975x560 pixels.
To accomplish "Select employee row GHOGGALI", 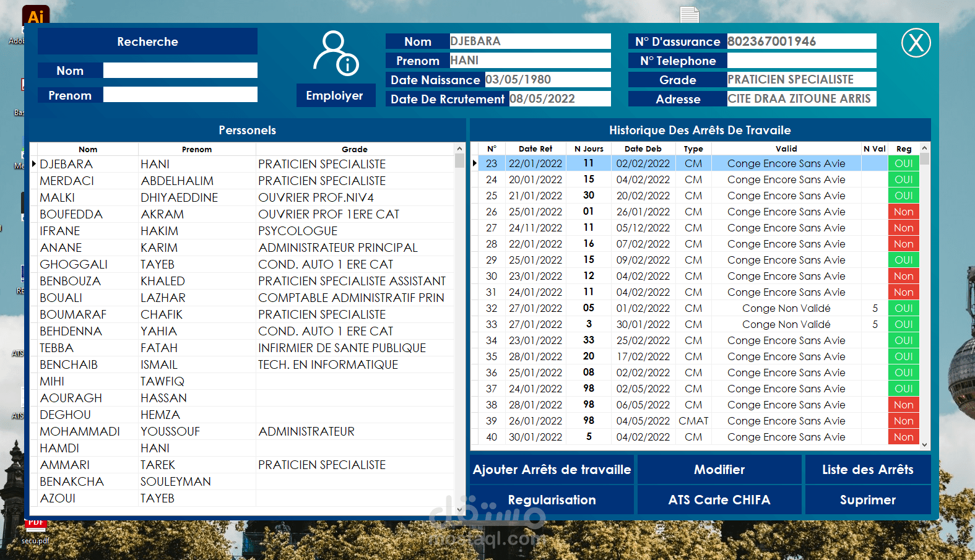I will [x=242, y=264].
